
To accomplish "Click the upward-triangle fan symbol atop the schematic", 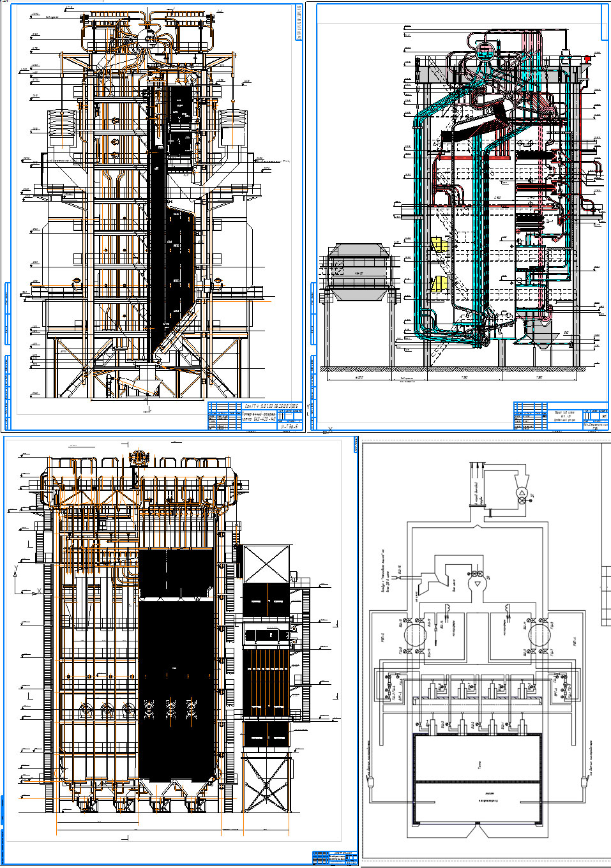I will [522, 493].
